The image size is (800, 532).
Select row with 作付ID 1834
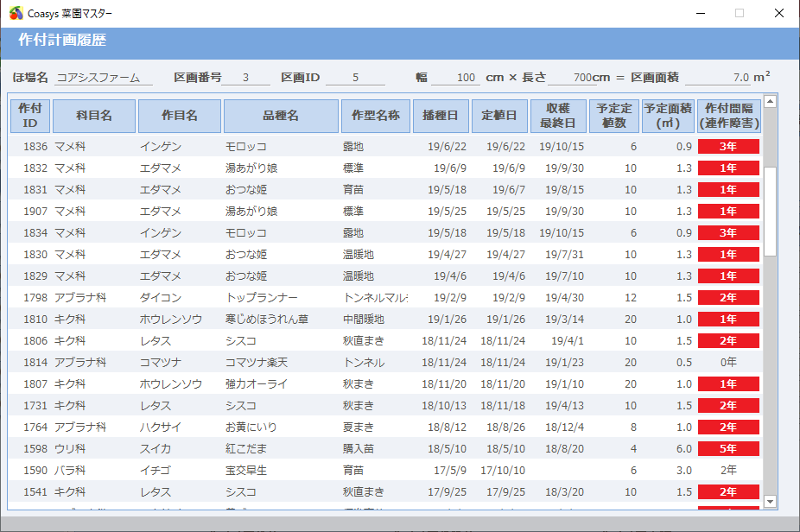point(384,232)
